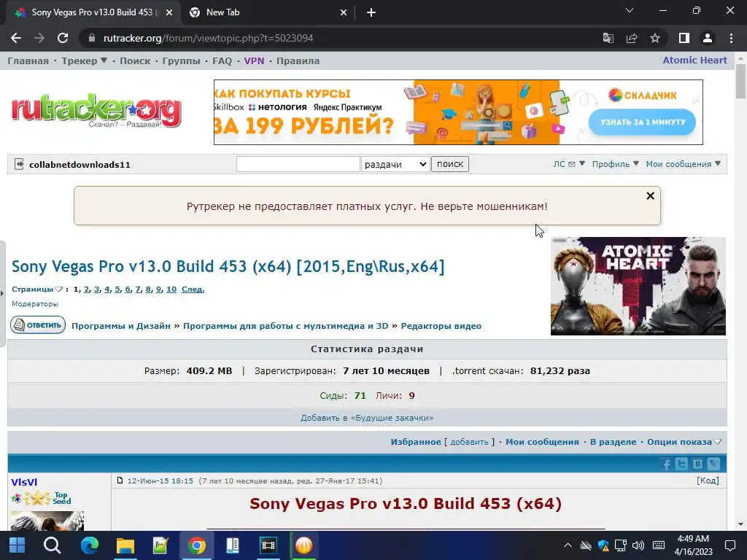Click the Складчик courses ad banner
The width and height of the screenshot is (747, 560).
[458, 112]
